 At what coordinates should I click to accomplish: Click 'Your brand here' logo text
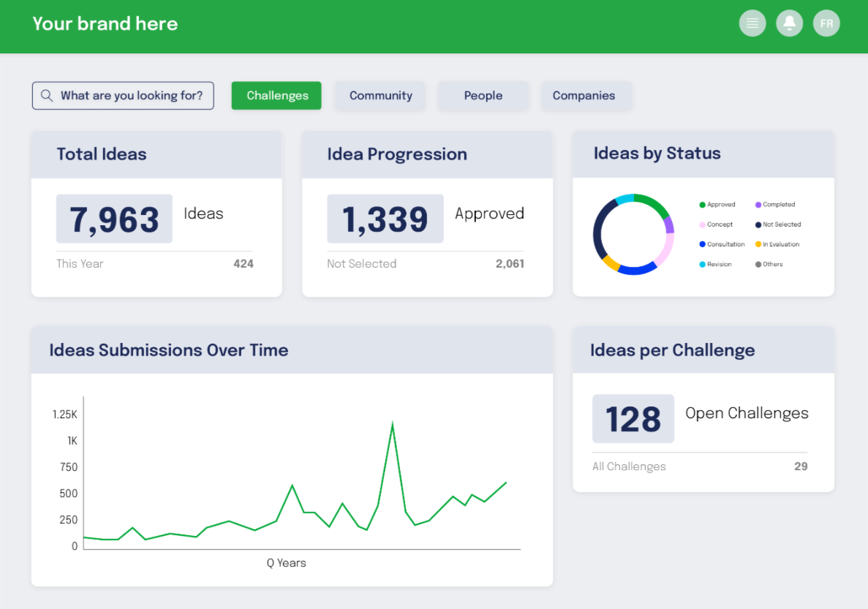point(105,24)
